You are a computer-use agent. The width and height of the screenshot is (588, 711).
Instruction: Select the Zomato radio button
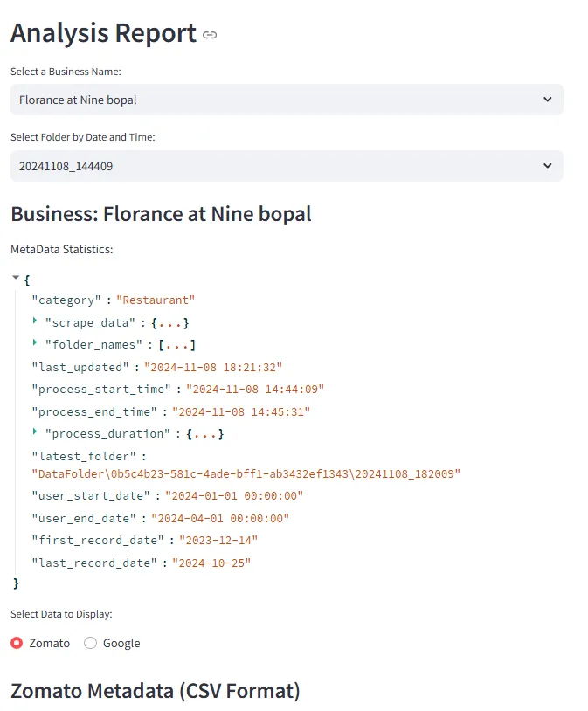(x=17, y=643)
